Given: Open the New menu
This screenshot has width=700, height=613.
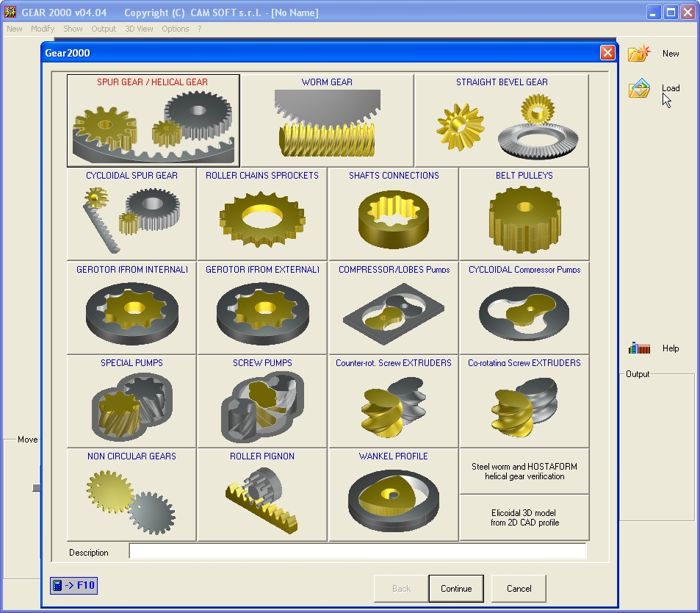Looking at the screenshot, I should click(x=14, y=29).
